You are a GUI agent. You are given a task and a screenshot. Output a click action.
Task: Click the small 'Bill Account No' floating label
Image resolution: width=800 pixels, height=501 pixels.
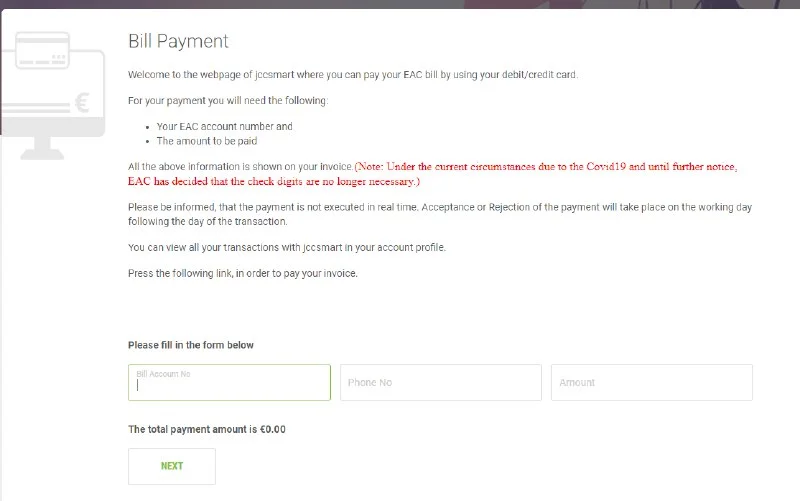163,373
